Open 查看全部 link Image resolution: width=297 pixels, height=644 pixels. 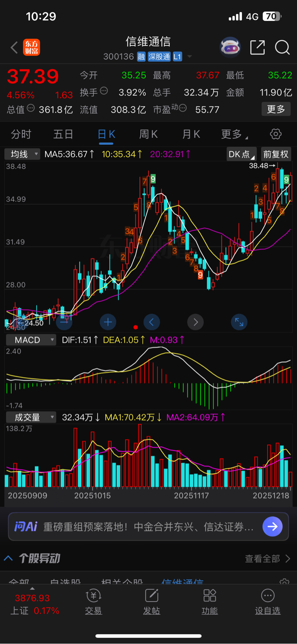coord(267,558)
